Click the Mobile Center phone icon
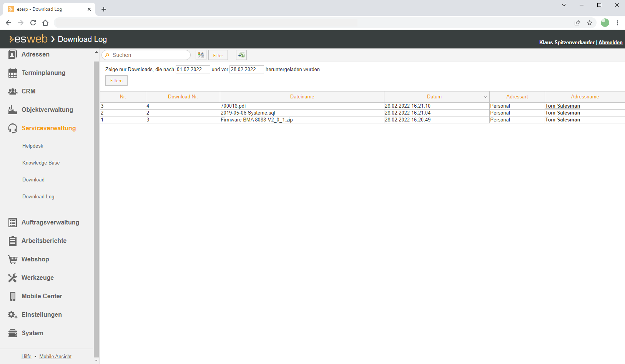Image resolution: width=625 pixels, height=364 pixels. 13,296
